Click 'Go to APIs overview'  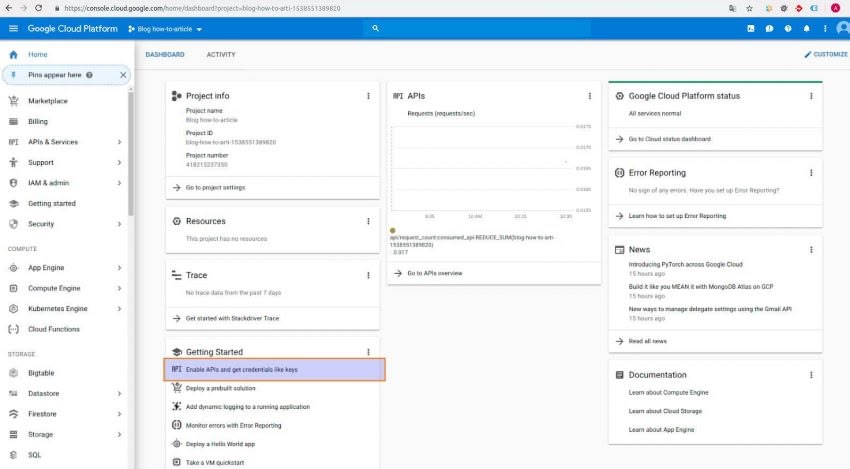(x=434, y=273)
